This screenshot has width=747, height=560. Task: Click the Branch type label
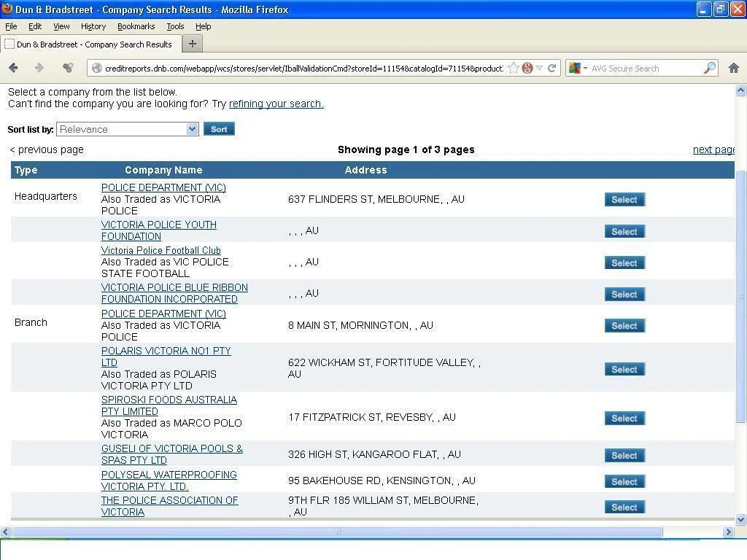click(31, 322)
